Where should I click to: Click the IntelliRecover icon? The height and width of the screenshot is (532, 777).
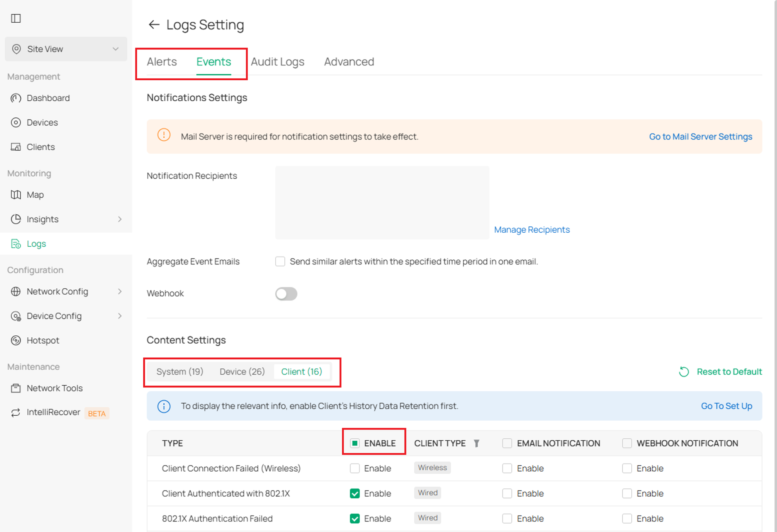[x=16, y=413]
